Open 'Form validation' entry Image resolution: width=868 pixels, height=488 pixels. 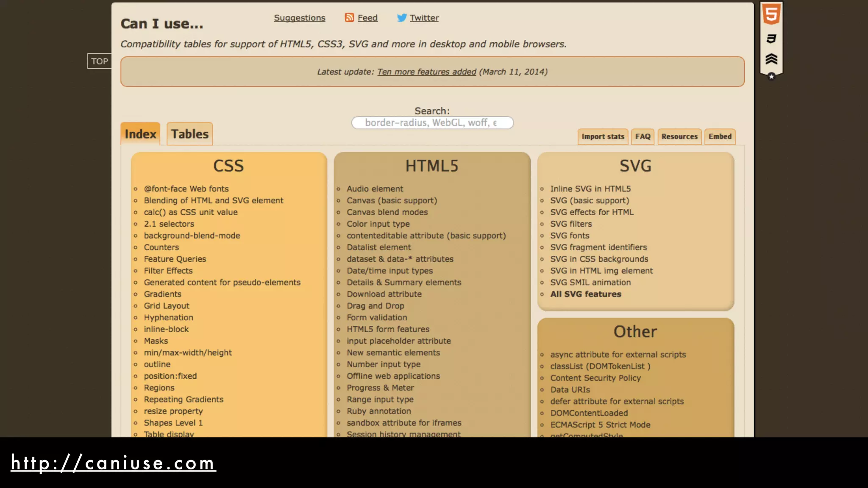coord(377,317)
